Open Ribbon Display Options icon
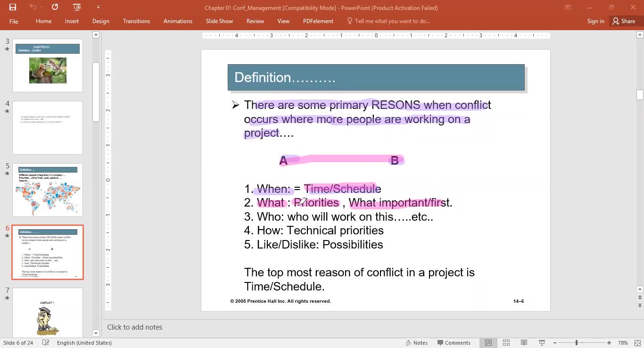The image size is (644, 348). coord(568,7)
